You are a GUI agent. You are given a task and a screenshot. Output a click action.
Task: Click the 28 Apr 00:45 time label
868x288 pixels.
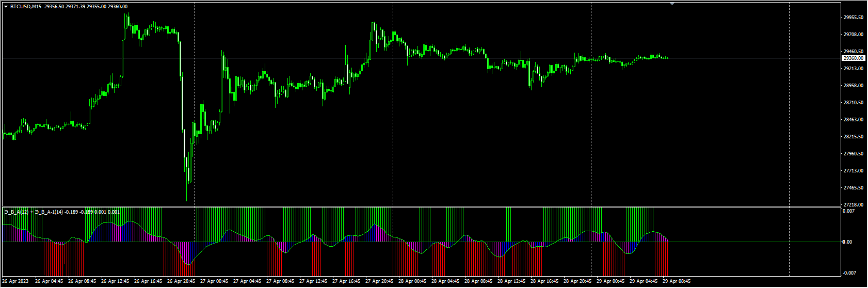[412, 282]
